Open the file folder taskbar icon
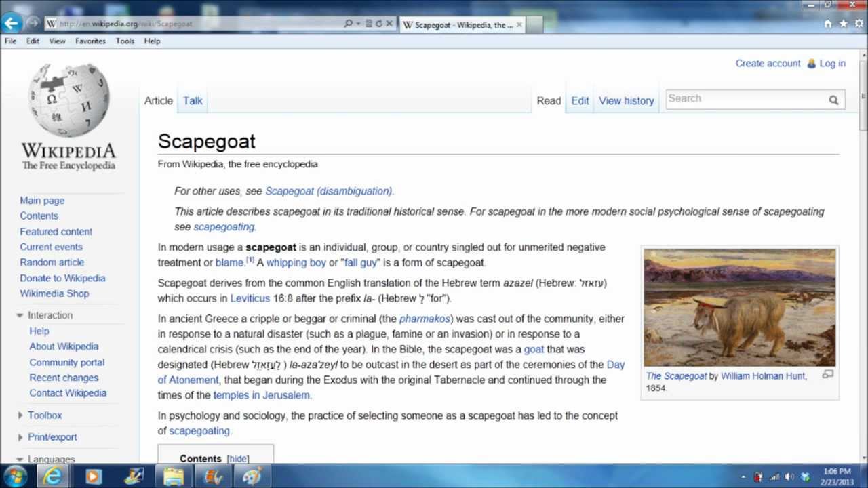868x488 pixels. click(x=174, y=476)
